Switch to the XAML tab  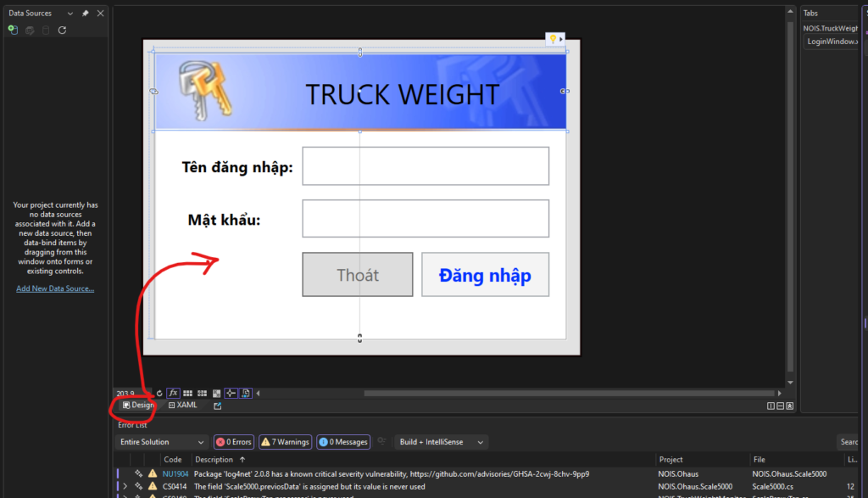click(183, 406)
